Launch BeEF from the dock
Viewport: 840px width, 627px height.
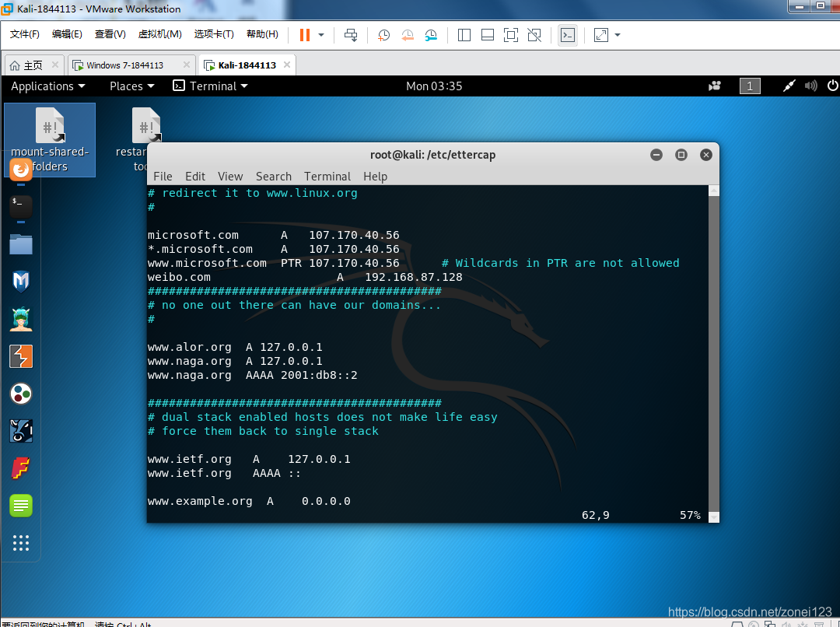21,431
